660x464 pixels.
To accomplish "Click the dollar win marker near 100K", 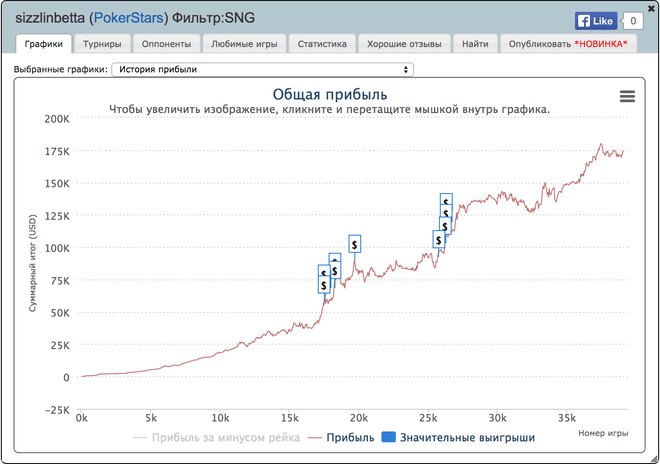I will tap(354, 244).
